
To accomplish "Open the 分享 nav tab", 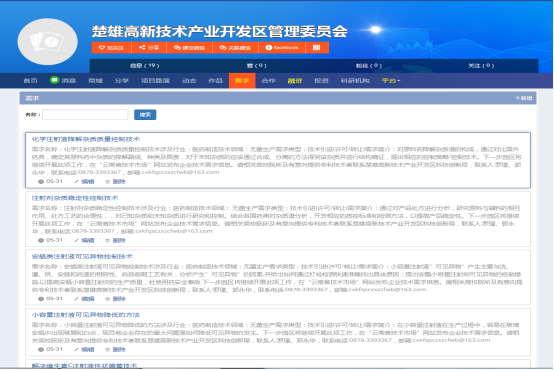I will point(122,81).
